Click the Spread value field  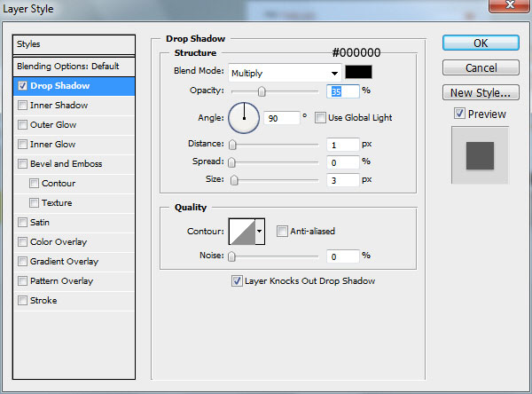pyautogui.click(x=342, y=162)
